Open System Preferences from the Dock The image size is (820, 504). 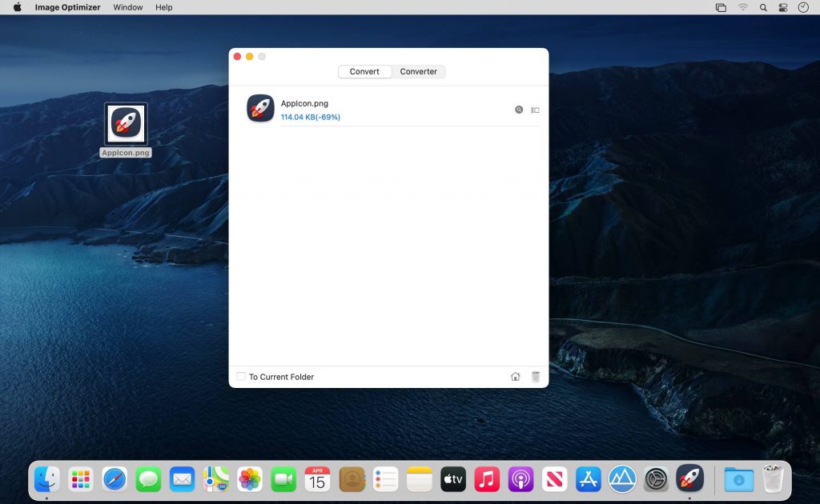pos(656,479)
